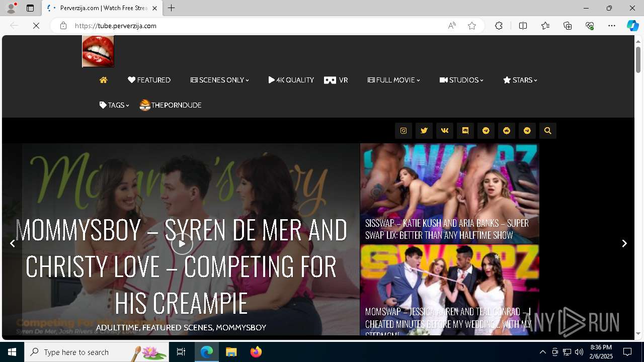Open the Instagram social icon
This screenshot has width=644, height=362.
(x=404, y=131)
